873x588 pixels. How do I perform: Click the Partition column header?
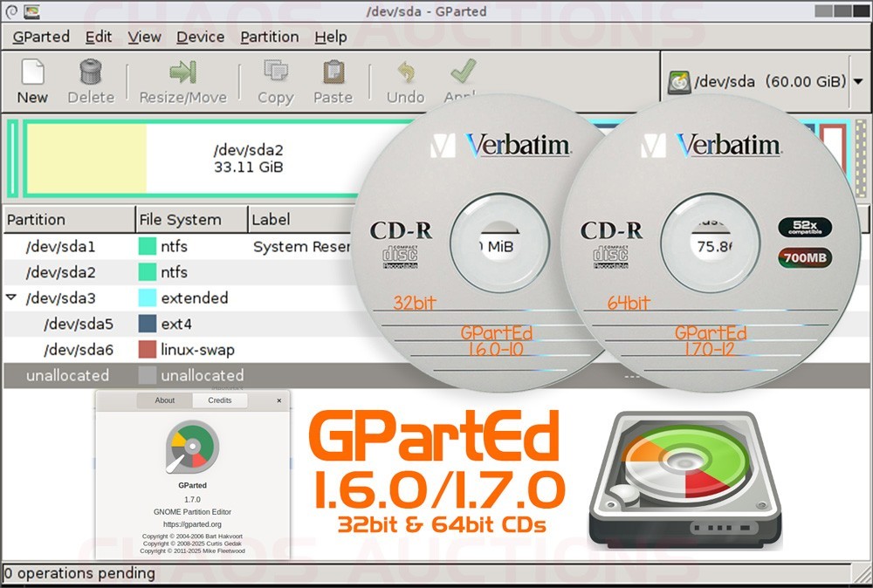pos(69,219)
